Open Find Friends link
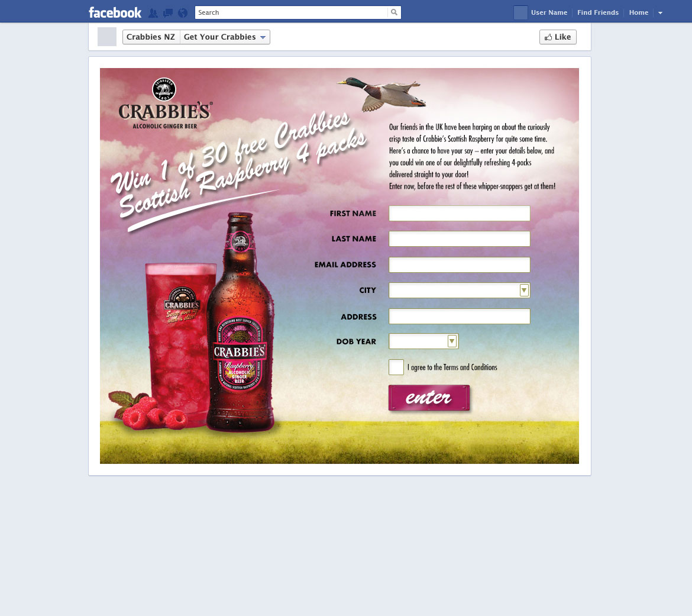692x616 pixels. [597, 12]
